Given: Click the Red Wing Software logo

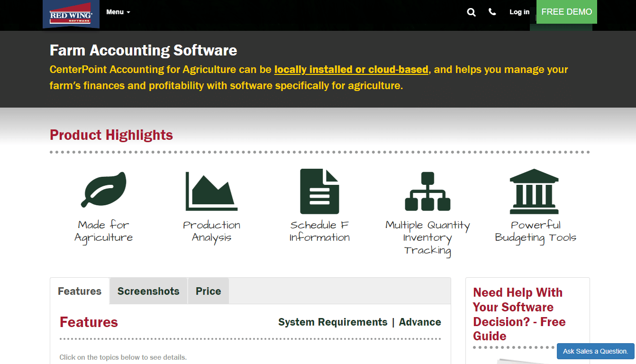Looking at the screenshot, I should [x=71, y=14].
